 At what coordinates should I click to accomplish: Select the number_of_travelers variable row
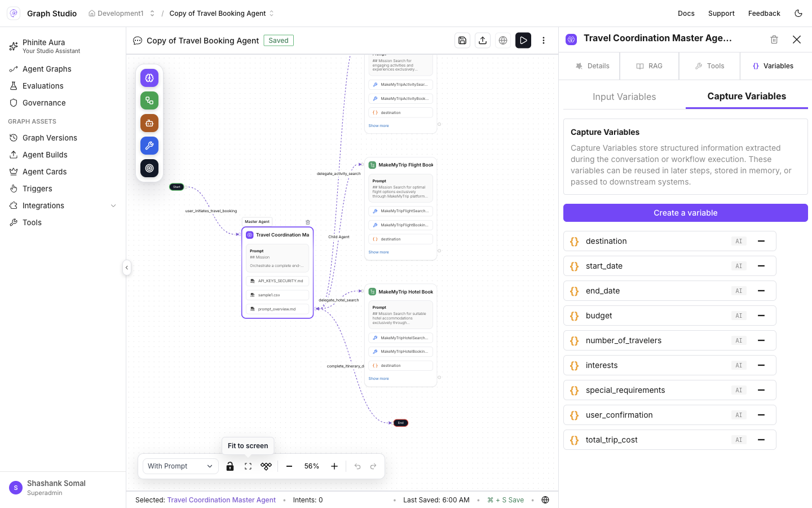670,340
